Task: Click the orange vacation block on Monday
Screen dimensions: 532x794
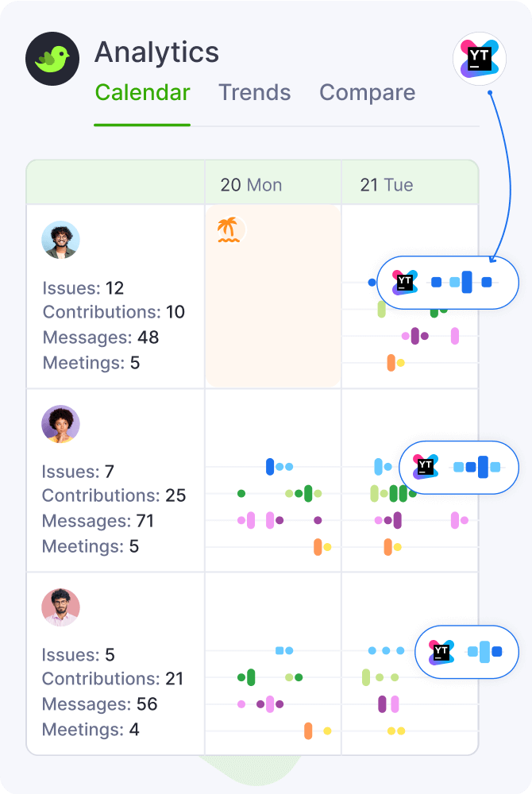Action: pyautogui.click(x=273, y=318)
